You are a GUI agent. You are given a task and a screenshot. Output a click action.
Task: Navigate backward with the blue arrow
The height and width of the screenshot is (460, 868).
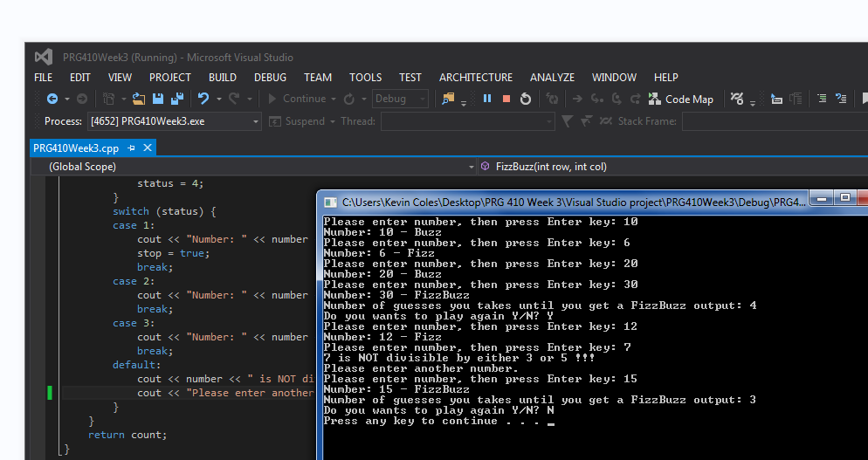click(52, 100)
